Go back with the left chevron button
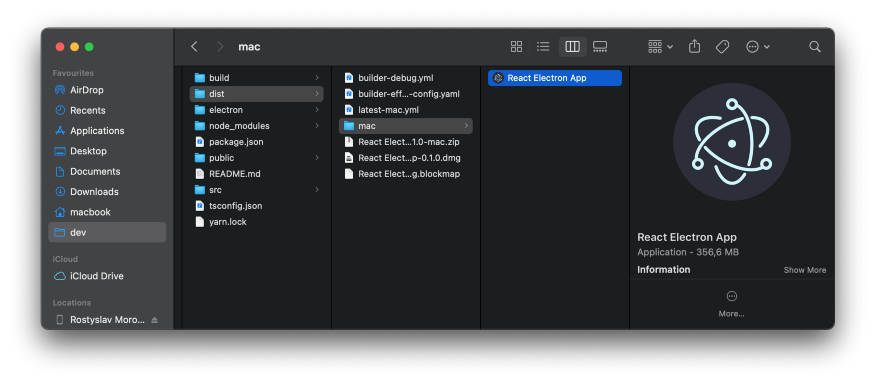 pyautogui.click(x=194, y=47)
